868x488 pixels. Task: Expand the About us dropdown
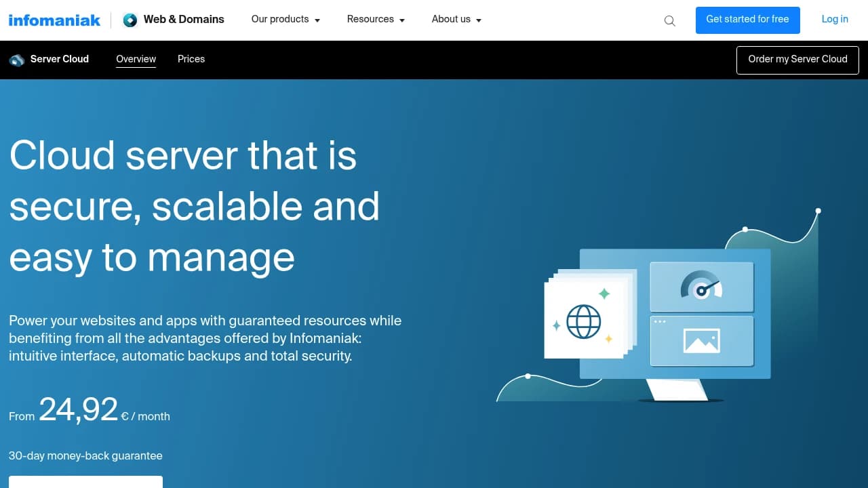pos(456,20)
